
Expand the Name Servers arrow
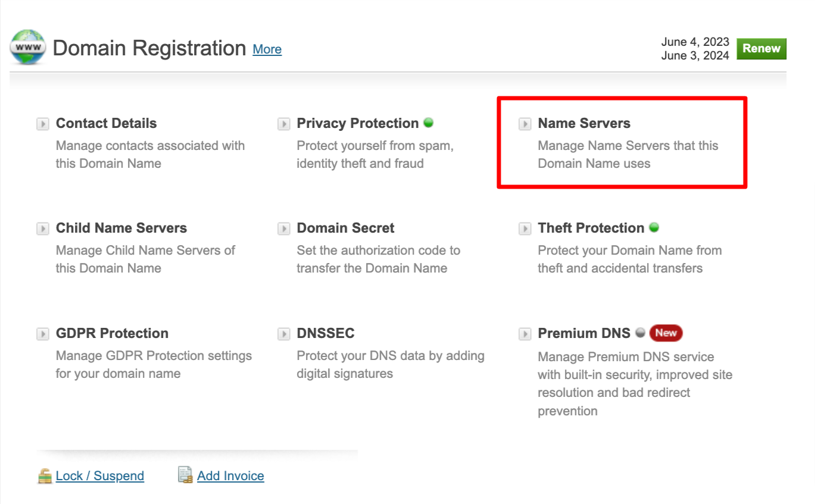point(524,124)
